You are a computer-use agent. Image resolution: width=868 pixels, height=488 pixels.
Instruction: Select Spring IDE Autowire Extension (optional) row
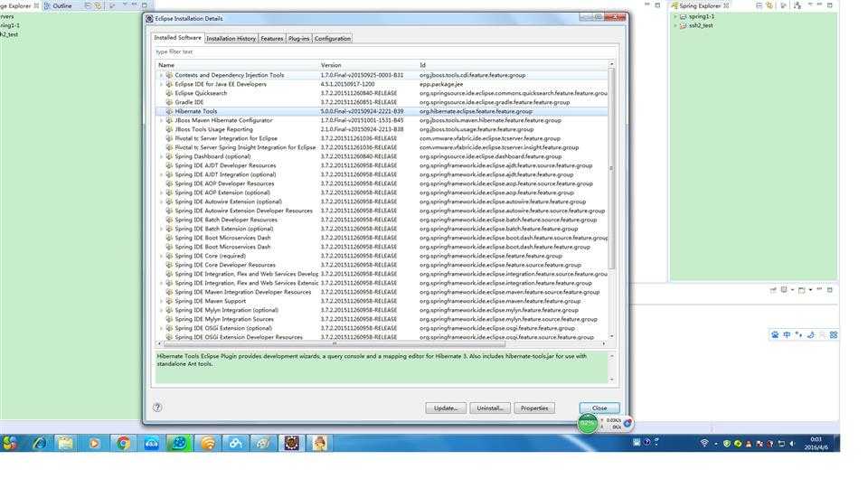(x=382, y=202)
